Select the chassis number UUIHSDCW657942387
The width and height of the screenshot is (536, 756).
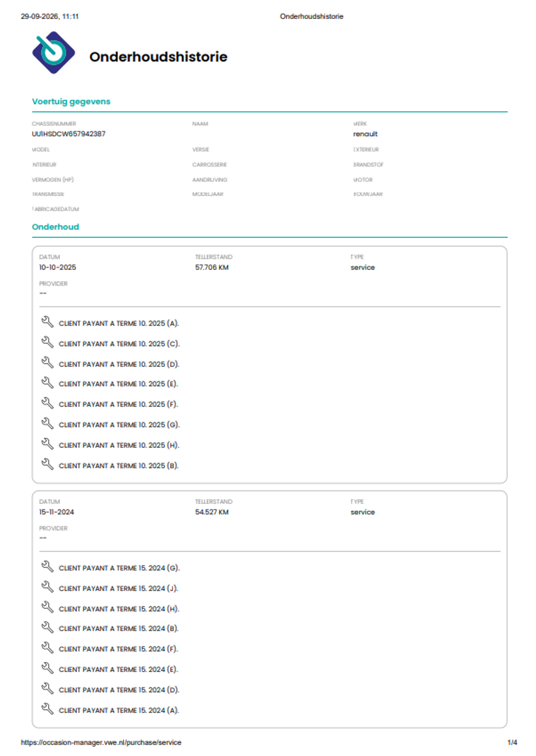pos(69,134)
